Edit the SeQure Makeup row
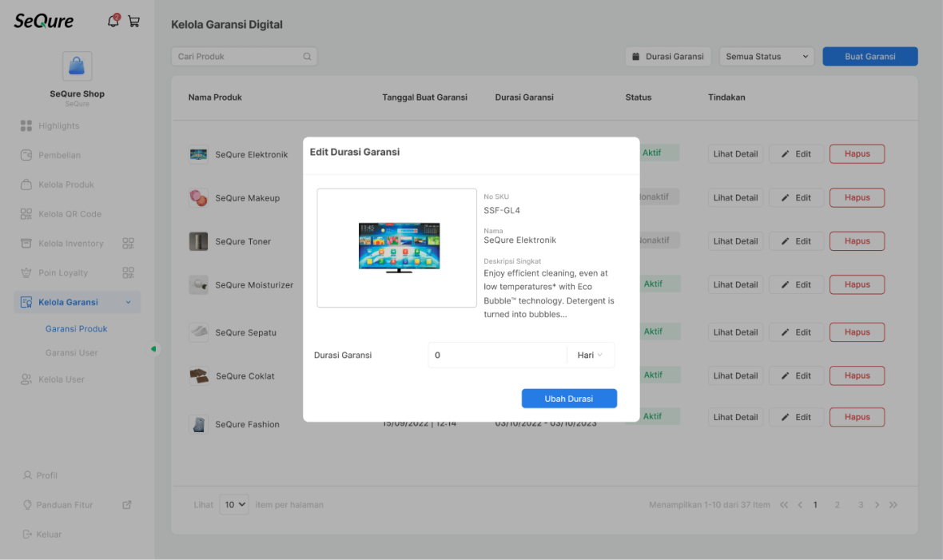The width and height of the screenshot is (943, 560). pos(796,197)
